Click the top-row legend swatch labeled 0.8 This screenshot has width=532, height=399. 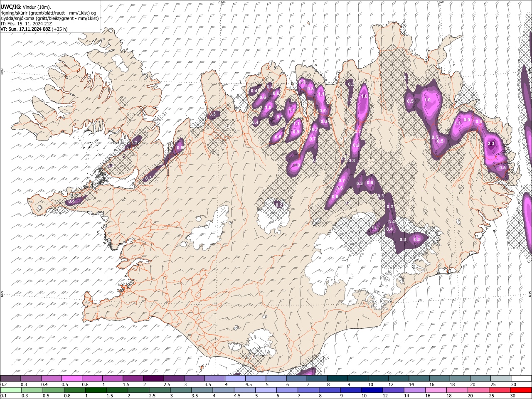click(92, 379)
